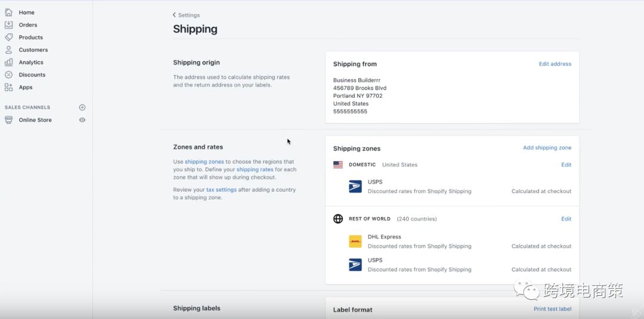Screen dimensions: 644x319
Task: Select the DHL Express carrier logo
Action: (x=355, y=241)
